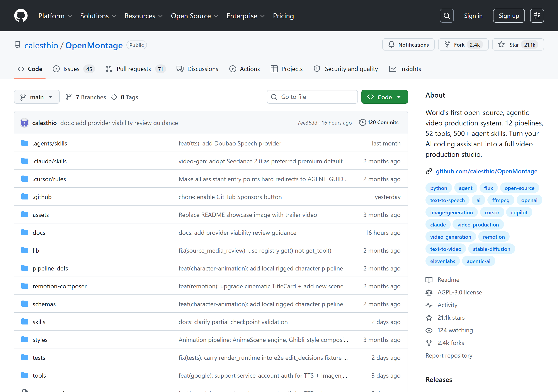558x392 pixels.
Task: Open the pipeline_defs folder
Action: (50, 268)
